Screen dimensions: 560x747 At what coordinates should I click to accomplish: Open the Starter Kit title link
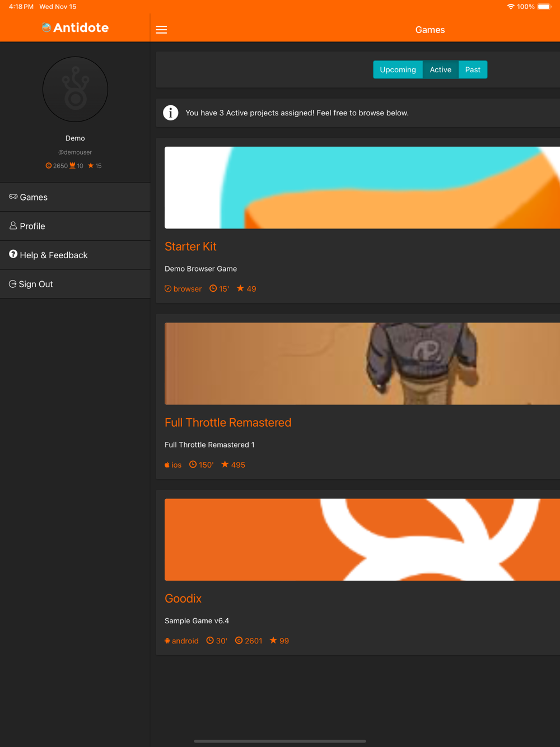[x=190, y=246]
